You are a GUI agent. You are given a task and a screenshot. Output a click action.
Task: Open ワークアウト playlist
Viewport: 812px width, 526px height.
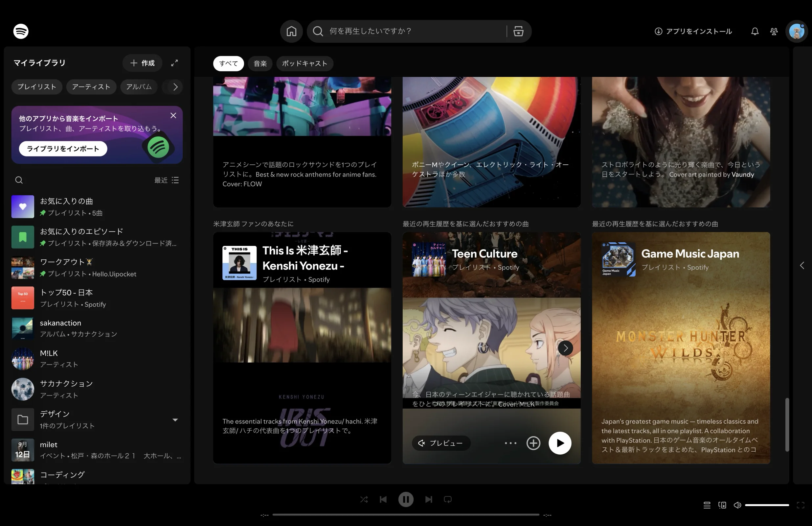pyautogui.click(x=97, y=268)
